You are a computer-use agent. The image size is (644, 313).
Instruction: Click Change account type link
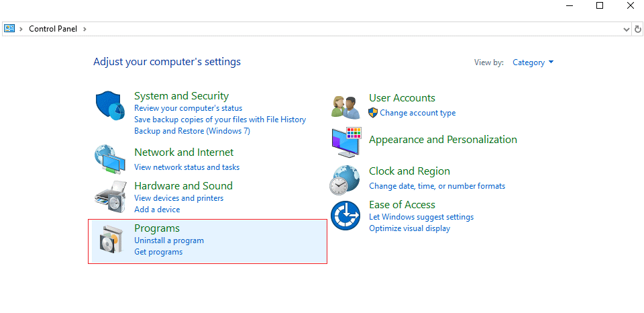click(x=418, y=113)
